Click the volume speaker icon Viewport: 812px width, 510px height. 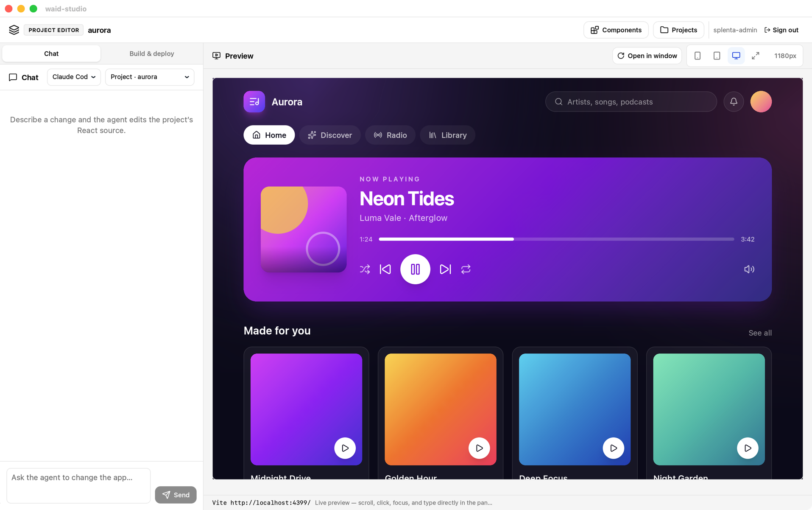(x=749, y=269)
